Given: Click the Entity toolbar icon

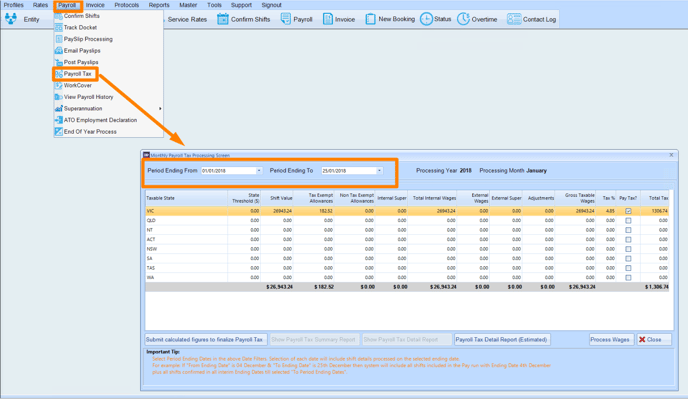Looking at the screenshot, I should pyautogui.click(x=11, y=19).
